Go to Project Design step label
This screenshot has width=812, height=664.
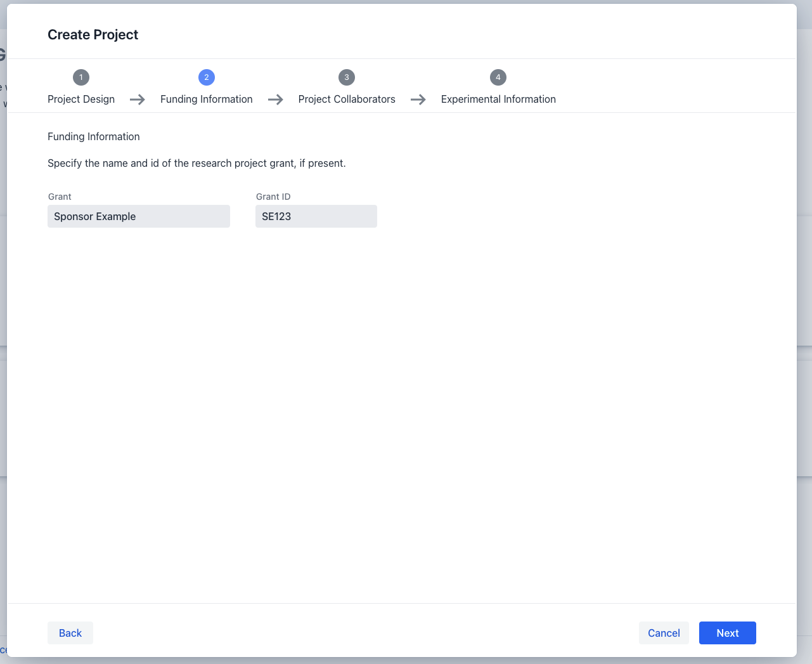click(x=81, y=99)
